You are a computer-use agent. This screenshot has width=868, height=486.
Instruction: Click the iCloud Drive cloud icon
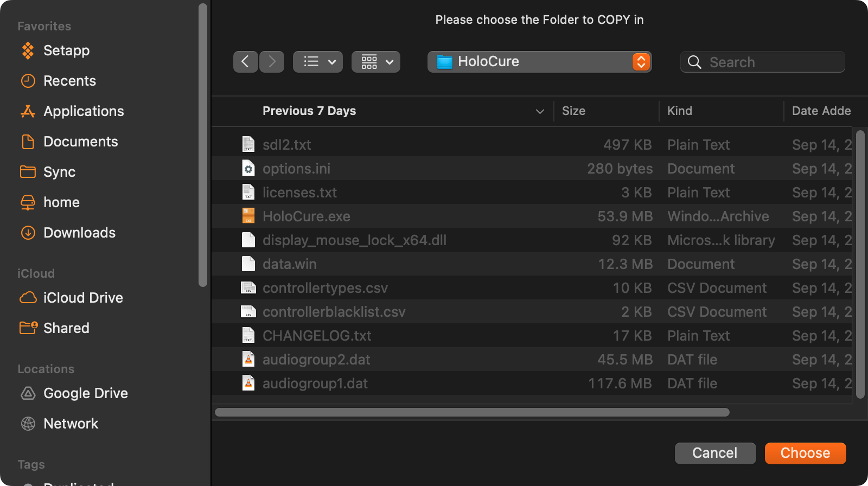coord(28,298)
